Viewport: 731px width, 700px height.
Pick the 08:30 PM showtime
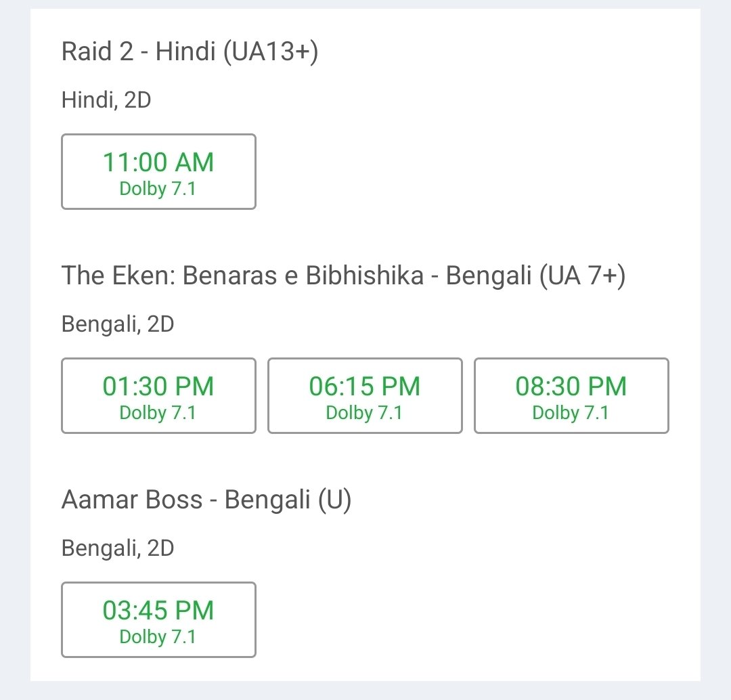571,395
